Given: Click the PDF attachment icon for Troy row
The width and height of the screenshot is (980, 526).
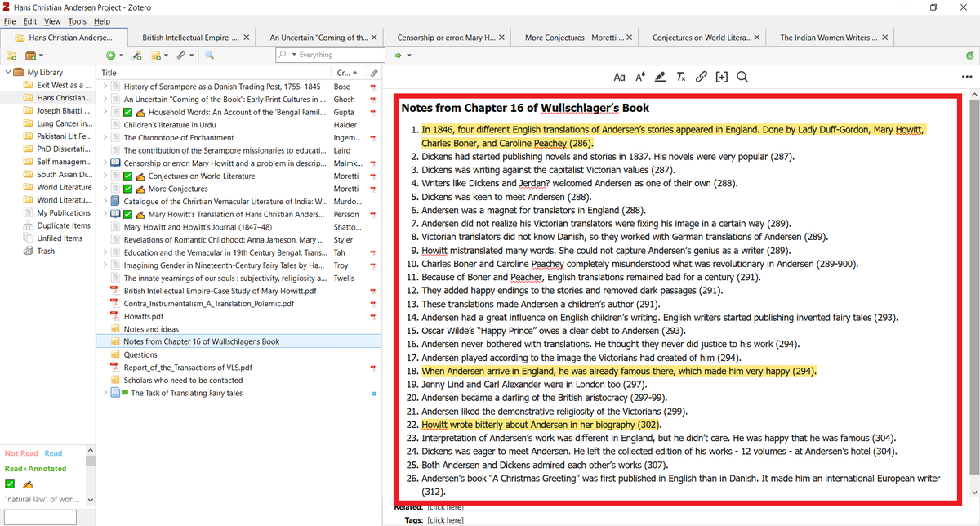Looking at the screenshot, I should tap(374, 265).
